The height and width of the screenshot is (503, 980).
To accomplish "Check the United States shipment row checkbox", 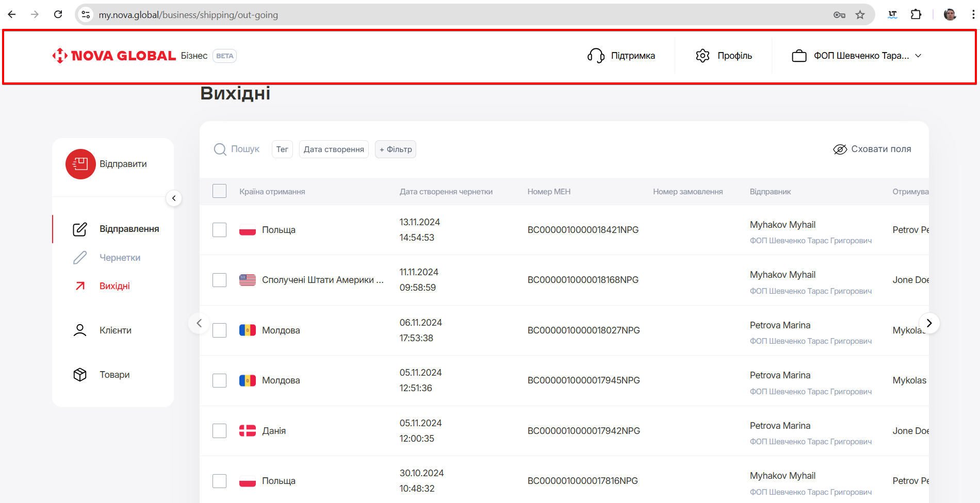I will click(220, 280).
